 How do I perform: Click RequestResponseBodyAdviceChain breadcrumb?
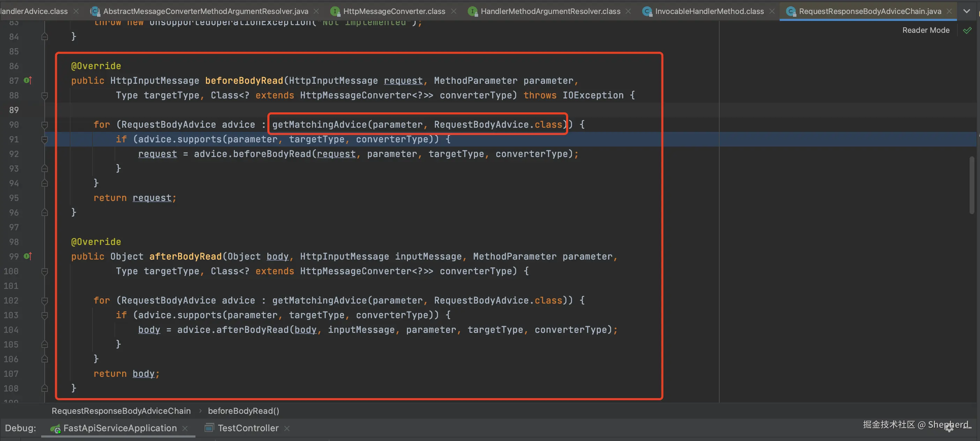click(x=121, y=411)
